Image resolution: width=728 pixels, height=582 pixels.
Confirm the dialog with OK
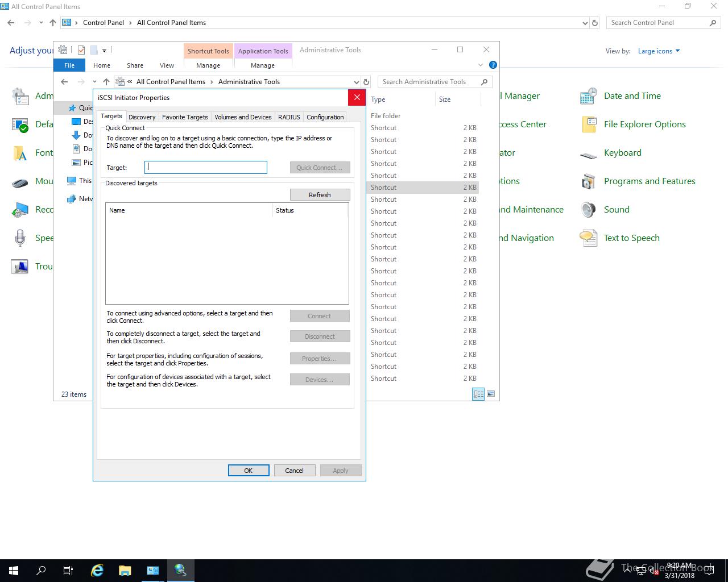point(249,471)
